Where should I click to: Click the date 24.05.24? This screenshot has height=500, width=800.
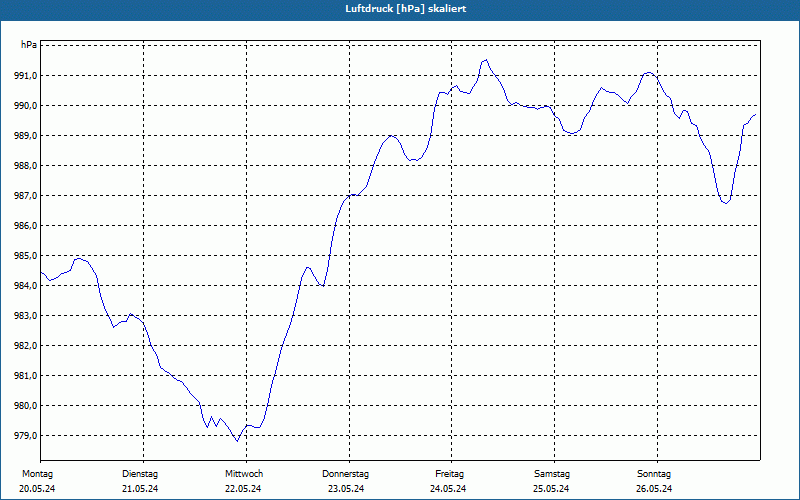[x=448, y=489]
